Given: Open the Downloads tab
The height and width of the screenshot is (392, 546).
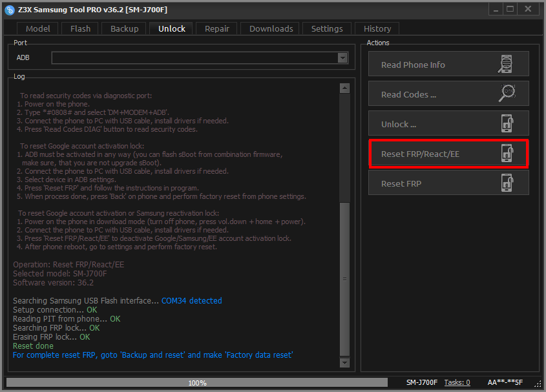Looking at the screenshot, I should click(271, 28).
